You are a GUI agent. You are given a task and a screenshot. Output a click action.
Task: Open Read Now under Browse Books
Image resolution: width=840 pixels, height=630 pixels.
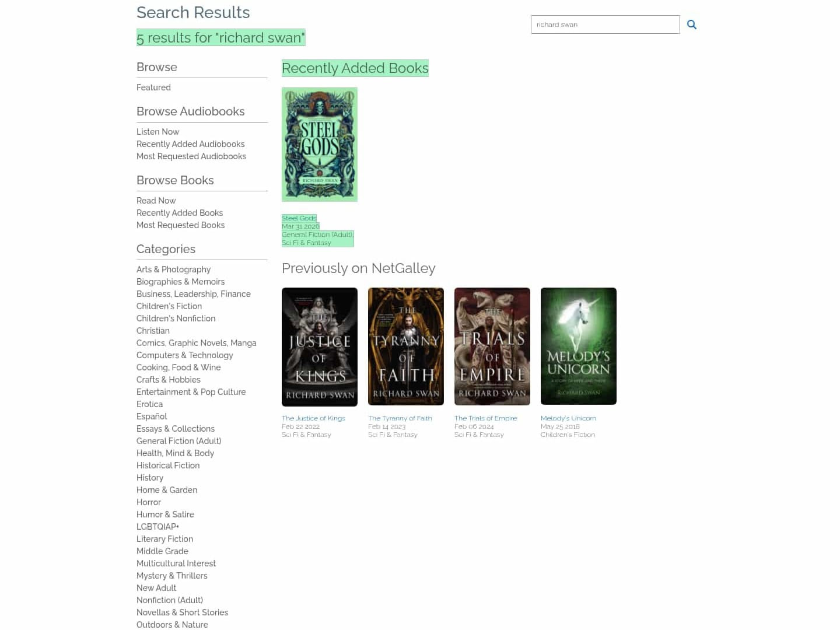(156, 201)
